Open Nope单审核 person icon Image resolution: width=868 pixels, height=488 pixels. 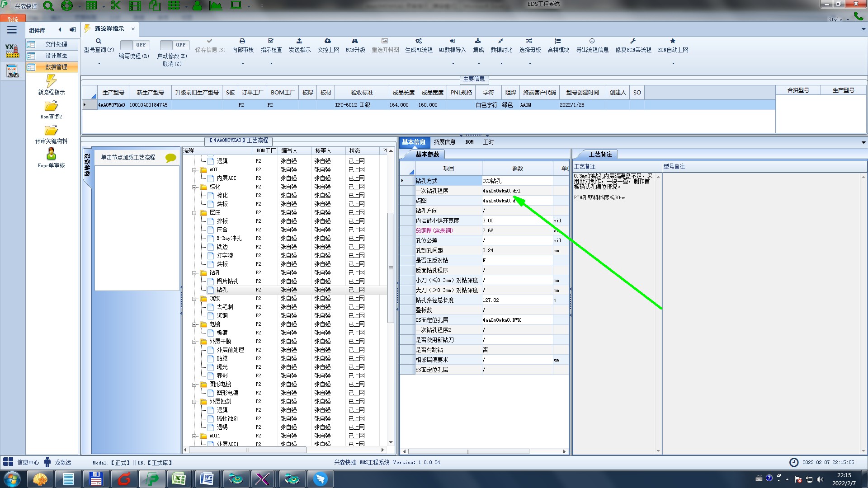tap(51, 154)
